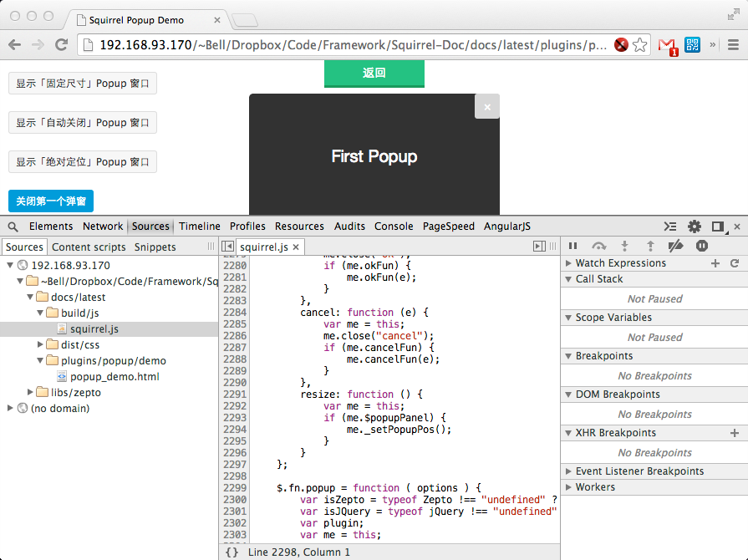Open the QR code extension icon
Viewport: 748px width, 560px height.
(693, 45)
